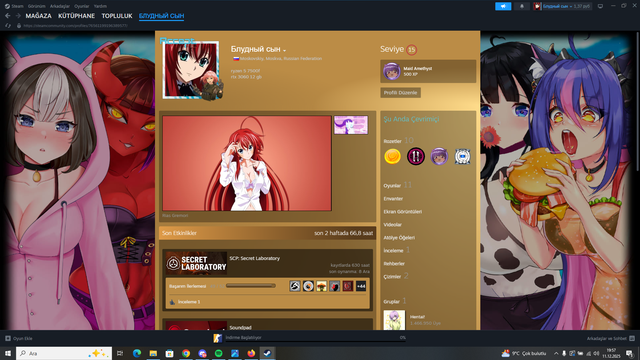Open the large Rias Gremory artwork showcase
This screenshot has width=640, height=360.
coord(247,163)
